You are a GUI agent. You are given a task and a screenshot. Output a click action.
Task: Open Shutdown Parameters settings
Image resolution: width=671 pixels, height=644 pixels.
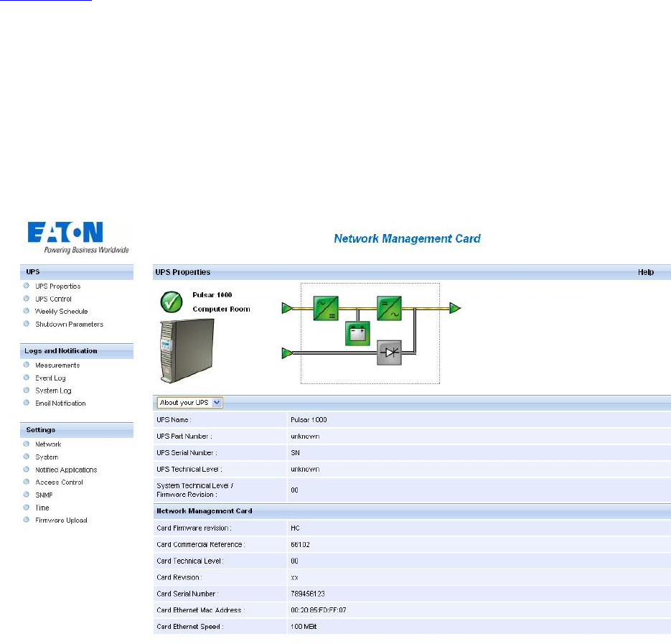click(70, 324)
